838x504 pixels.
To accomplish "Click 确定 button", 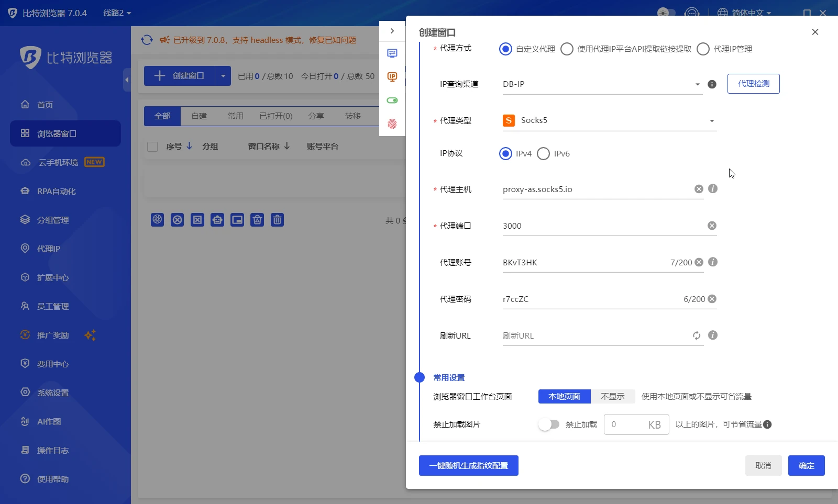I will pos(807,466).
